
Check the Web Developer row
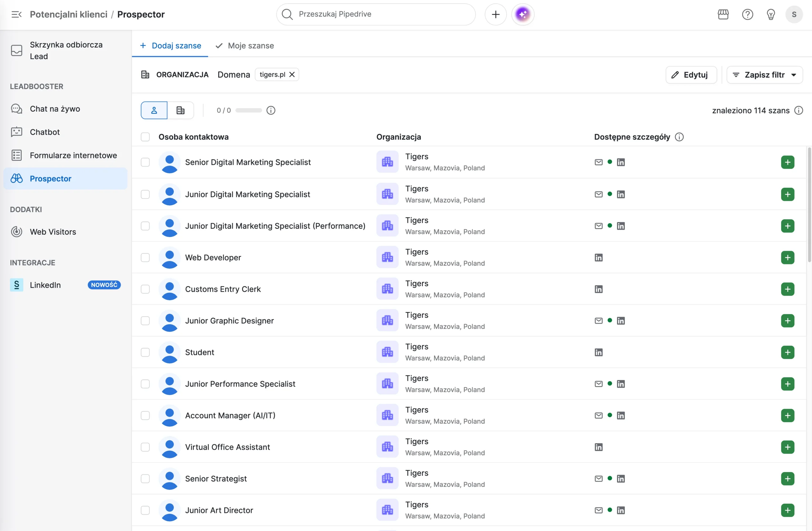[x=145, y=257]
